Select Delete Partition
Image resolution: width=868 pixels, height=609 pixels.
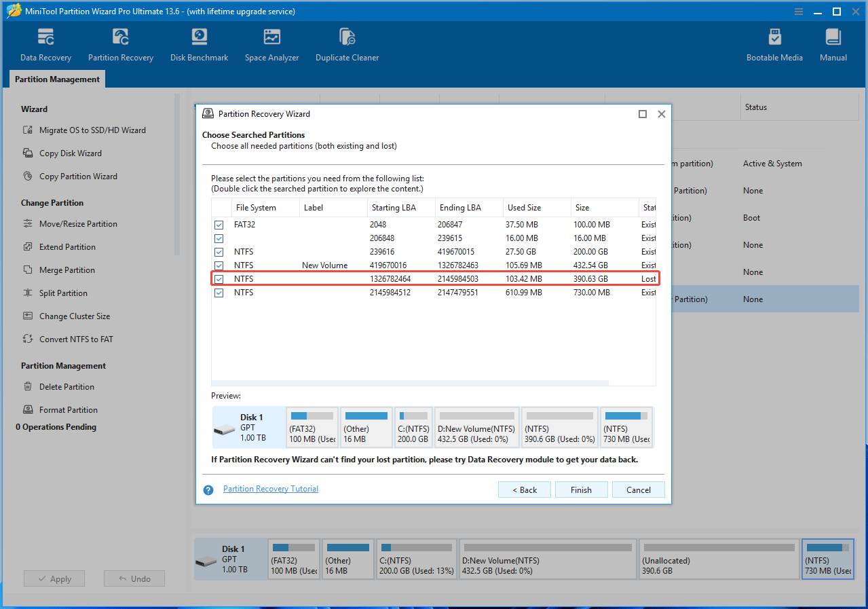[x=58, y=387]
